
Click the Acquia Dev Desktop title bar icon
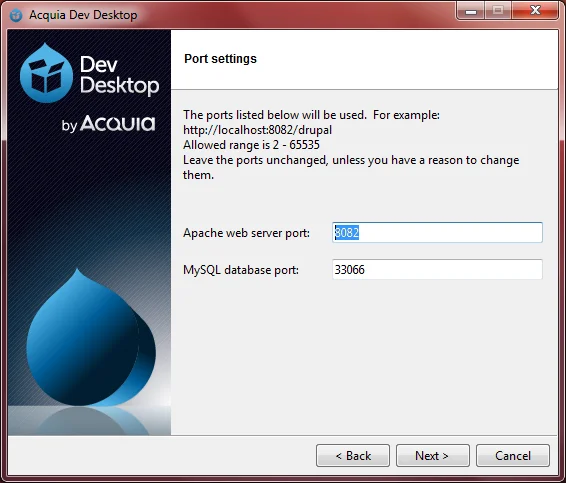[16, 15]
